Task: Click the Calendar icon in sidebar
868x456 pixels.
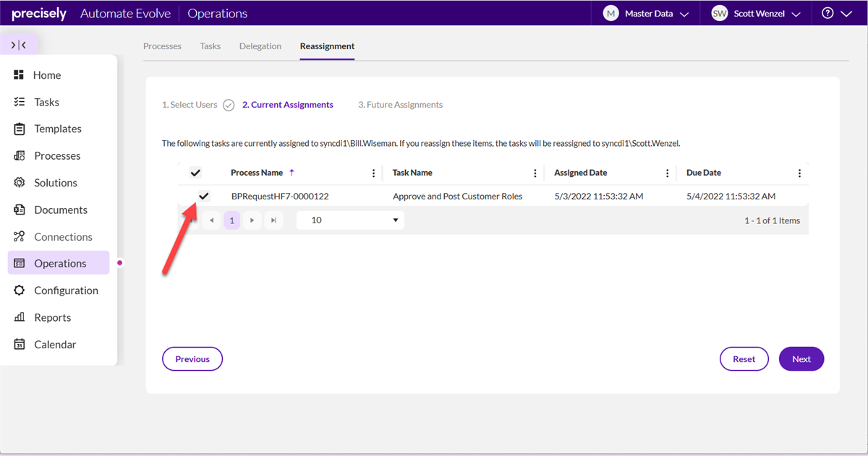Action: tap(20, 344)
